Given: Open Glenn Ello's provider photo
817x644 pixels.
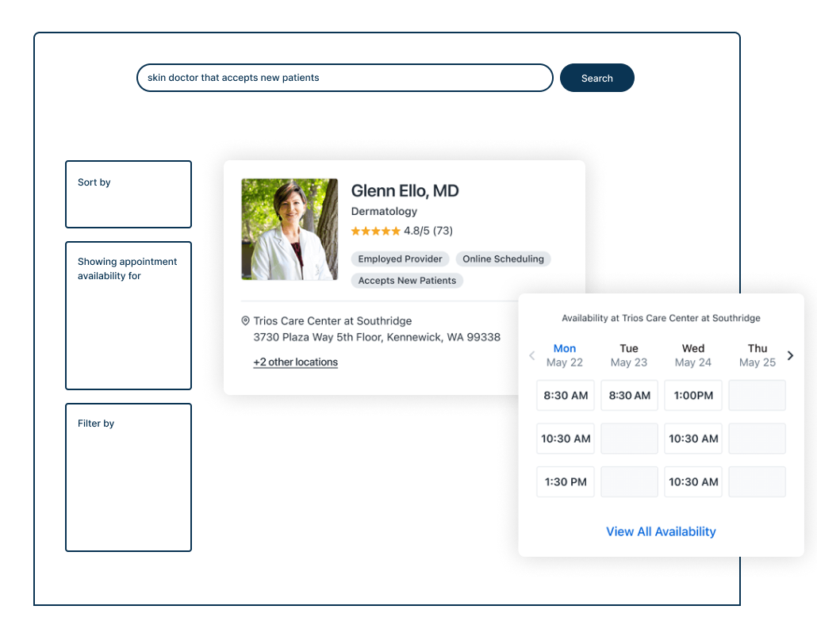Looking at the screenshot, I should (x=290, y=229).
